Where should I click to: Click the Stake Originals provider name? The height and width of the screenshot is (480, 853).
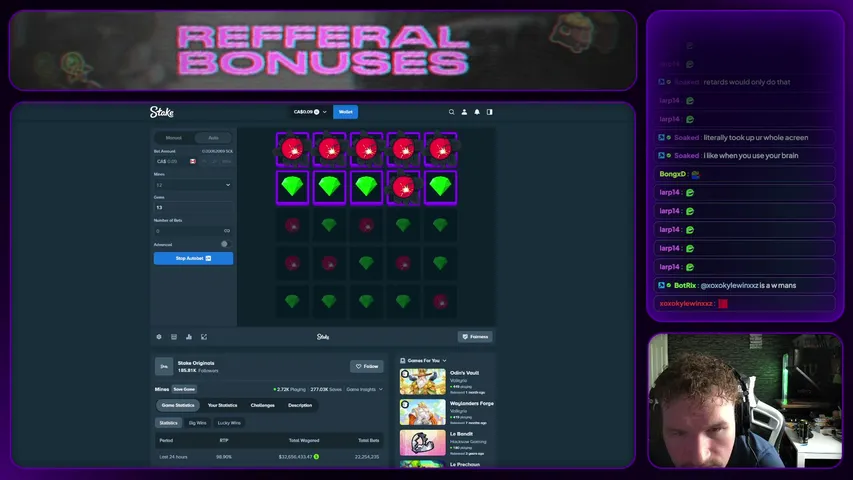(x=196, y=363)
